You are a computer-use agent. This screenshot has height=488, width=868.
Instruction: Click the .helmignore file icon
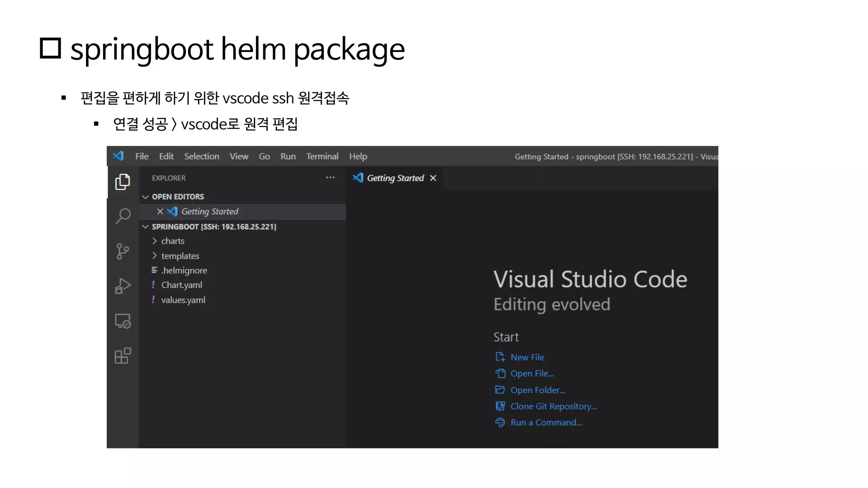tap(154, 270)
